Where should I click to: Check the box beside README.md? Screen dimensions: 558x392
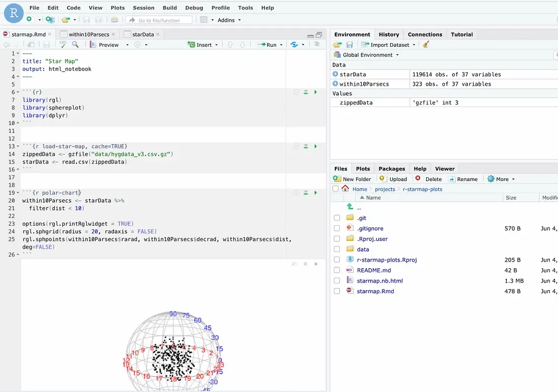[x=336, y=270]
